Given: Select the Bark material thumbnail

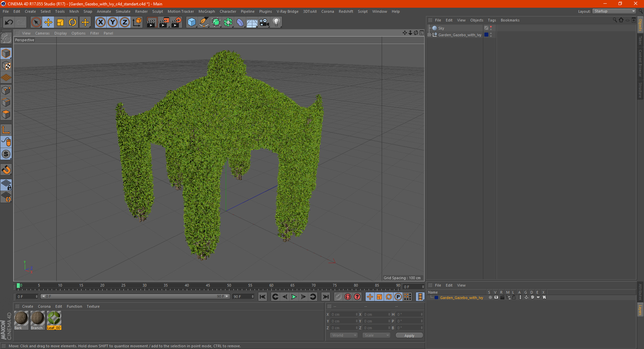Looking at the screenshot, I should 21,320.
